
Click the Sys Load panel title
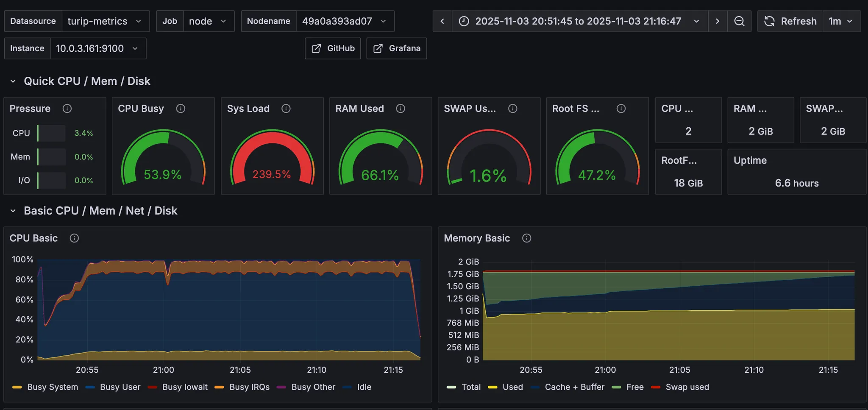pos(248,109)
